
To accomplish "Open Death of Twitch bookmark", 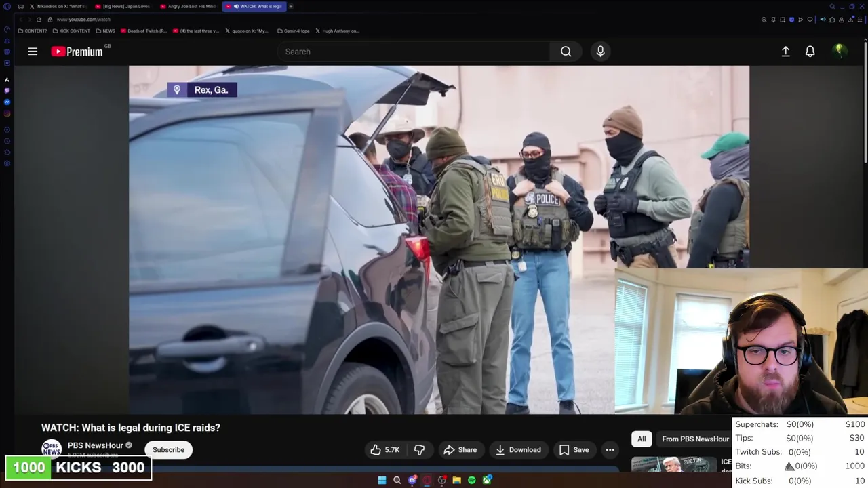I will pyautogui.click(x=142, y=30).
